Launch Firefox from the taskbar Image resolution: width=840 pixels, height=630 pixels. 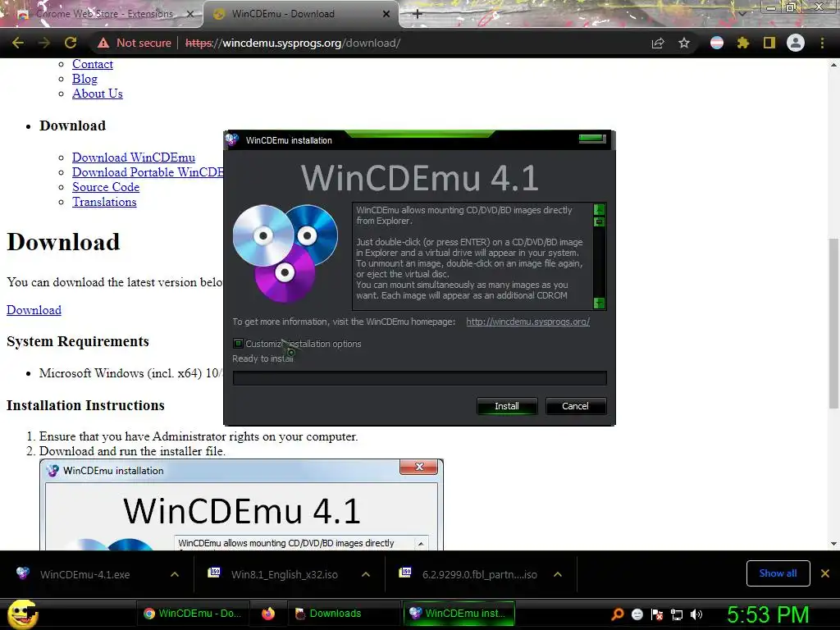coord(268,614)
